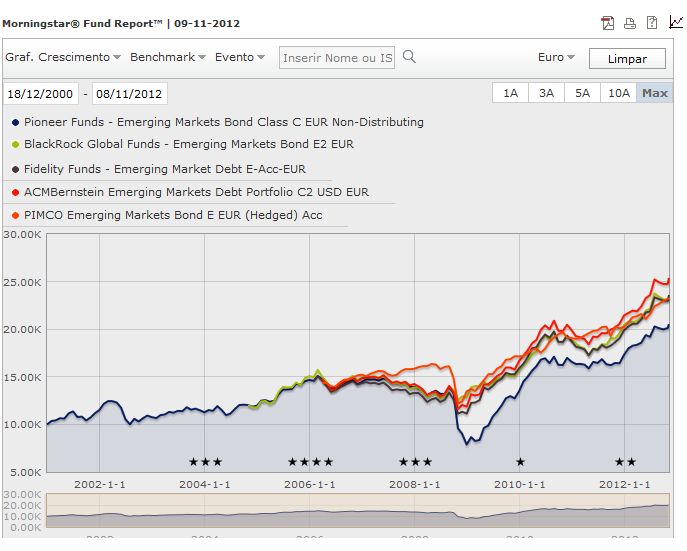
Task: Select the Max time range tab
Action: coord(655,93)
